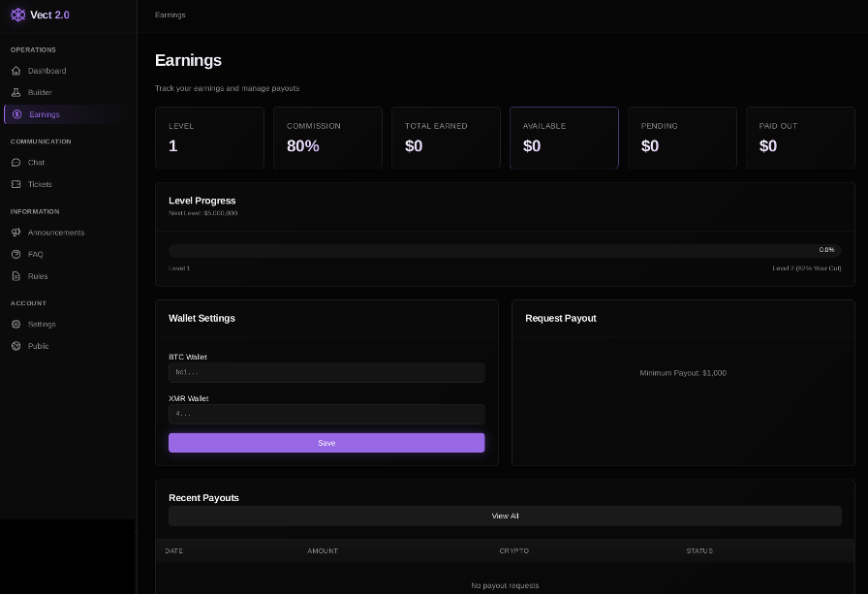The height and width of the screenshot is (595, 868).
Task: Select the Tickets icon
Action: [x=15, y=184]
